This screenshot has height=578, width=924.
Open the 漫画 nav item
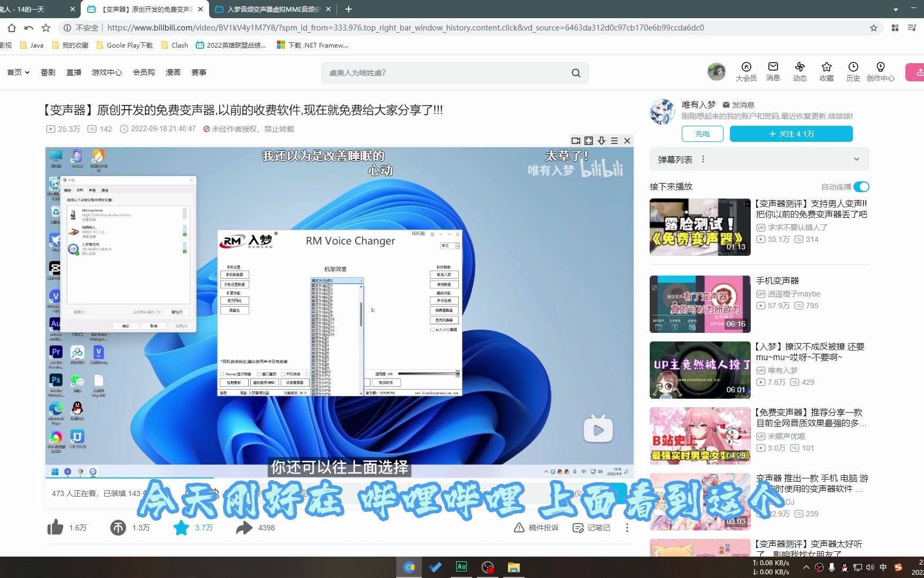(x=173, y=72)
